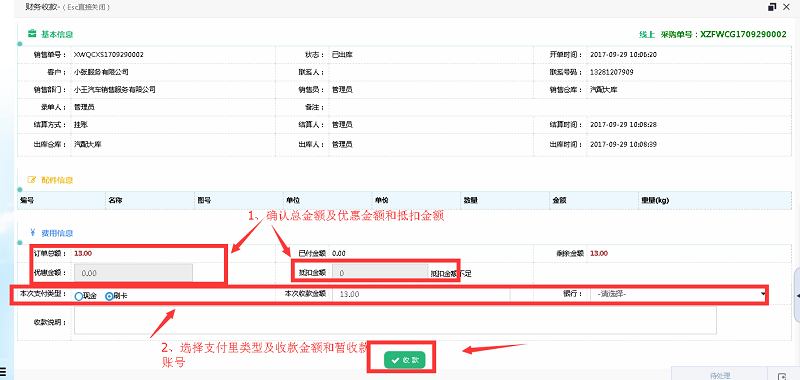Image resolution: width=800 pixels, height=380 pixels.
Task: Focus the 本次收款金额 field showing 13.00
Action: point(421,294)
